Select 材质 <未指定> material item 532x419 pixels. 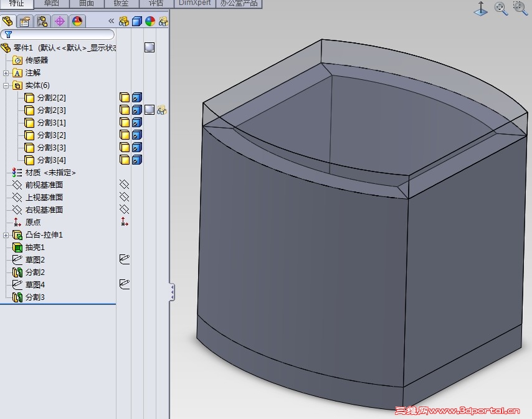(44, 173)
